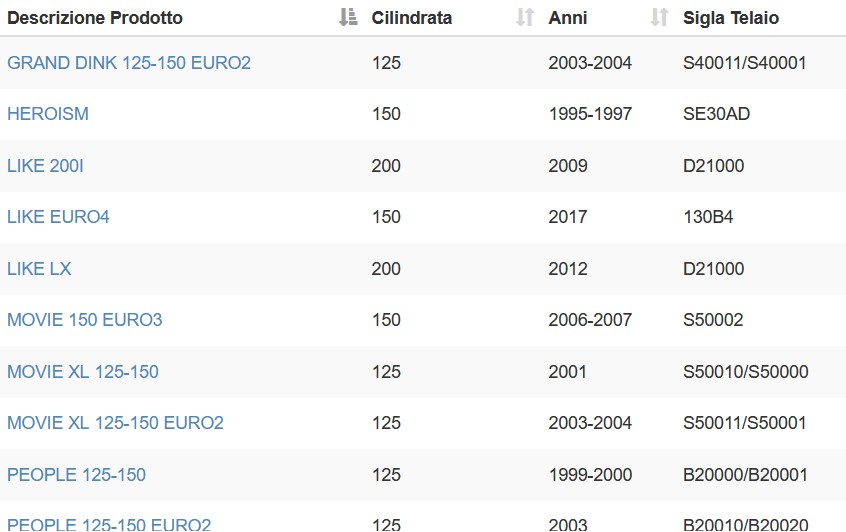Open MOVIE 150 EURO3 product page
The width and height of the screenshot is (846, 532).
85,320
